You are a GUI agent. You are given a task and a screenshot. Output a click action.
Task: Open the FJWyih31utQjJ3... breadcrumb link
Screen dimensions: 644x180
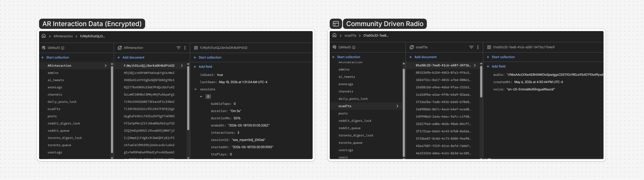(x=92, y=36)
